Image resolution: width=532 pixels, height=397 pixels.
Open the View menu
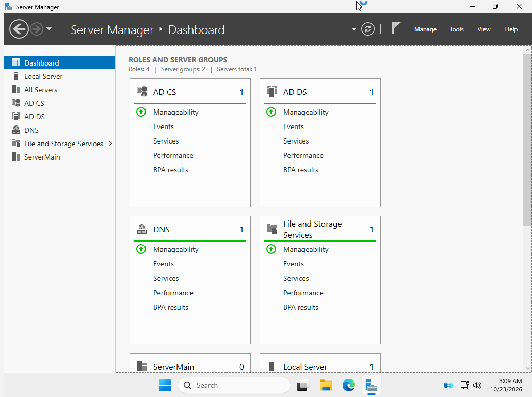coord(484,29)
